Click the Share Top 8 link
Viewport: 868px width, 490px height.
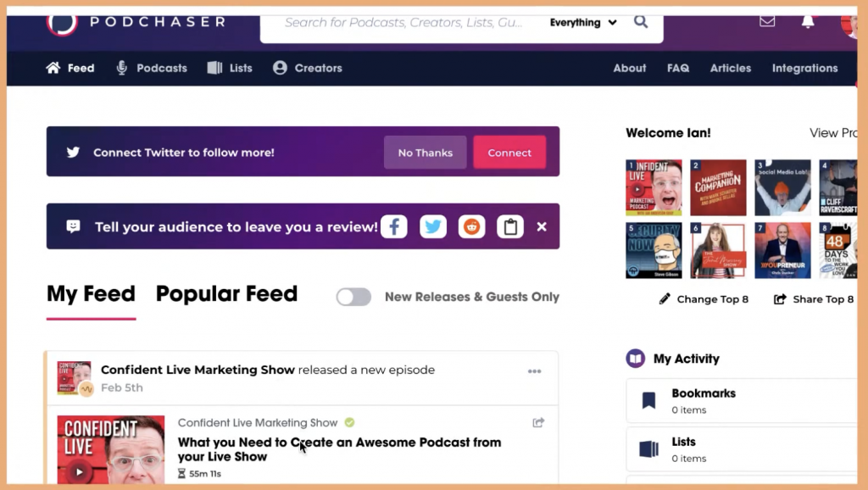tap(813, 299)
